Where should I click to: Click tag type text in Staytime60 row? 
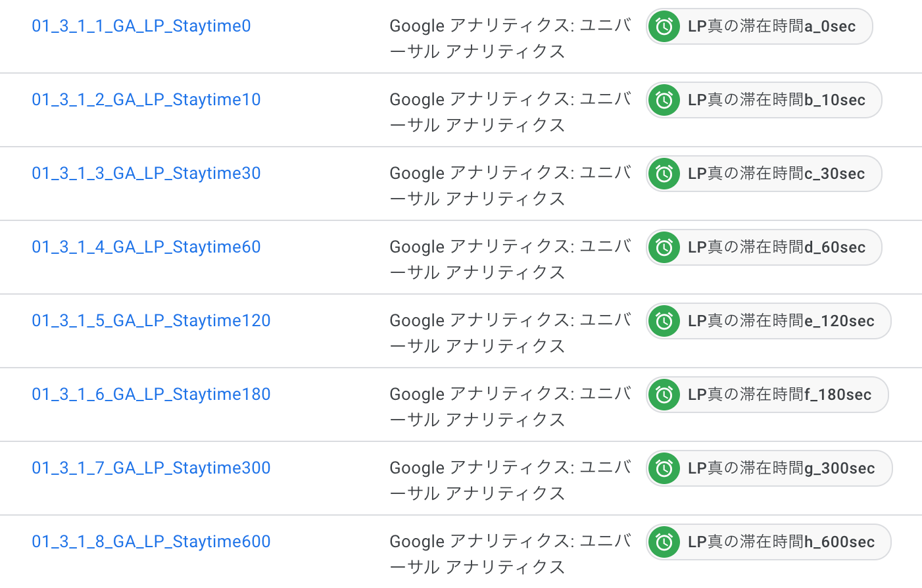coord(510,260)
